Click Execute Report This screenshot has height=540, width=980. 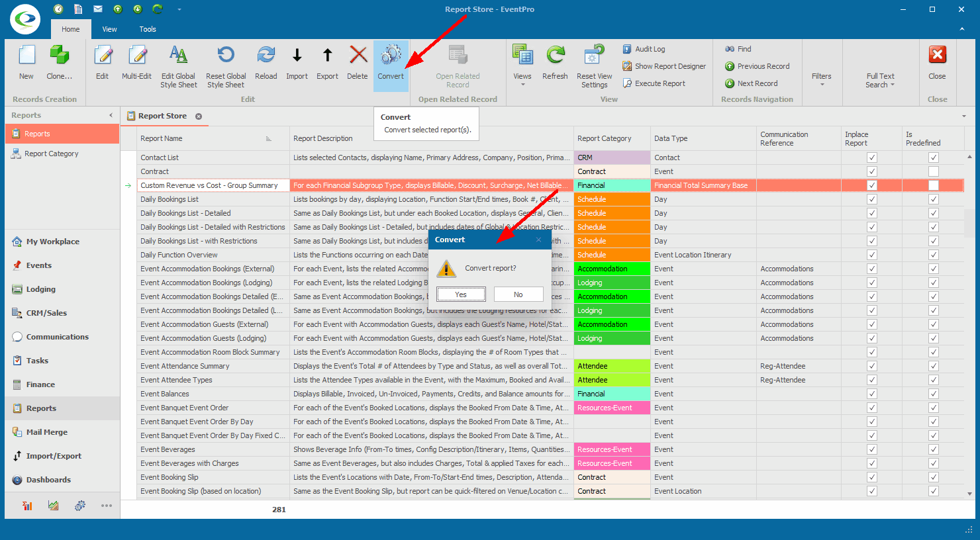(x=654, y=83)
